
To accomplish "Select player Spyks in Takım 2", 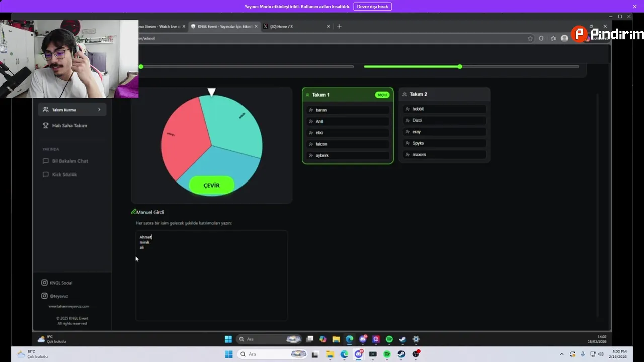I will coord(444,143).
